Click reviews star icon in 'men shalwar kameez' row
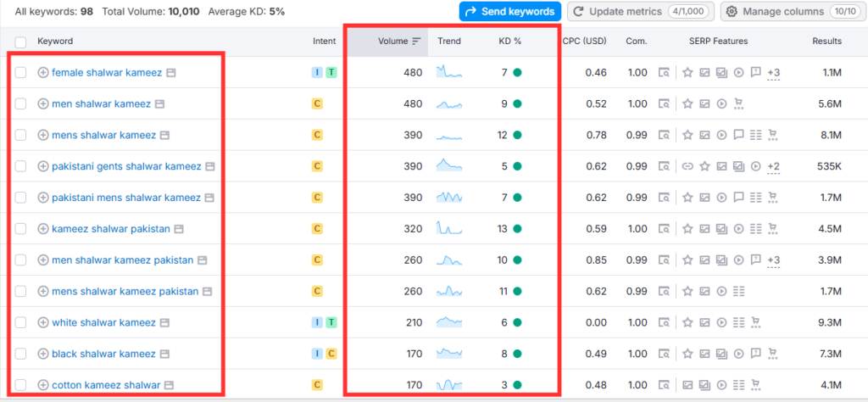The width and height of the screenshot is (868, 402). (687, 103)
